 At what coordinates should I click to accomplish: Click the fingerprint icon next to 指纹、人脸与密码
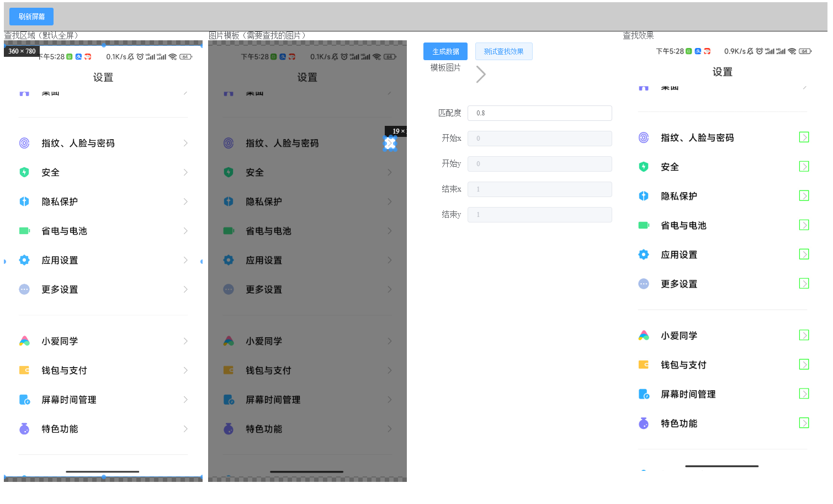[x=24, y=142]
